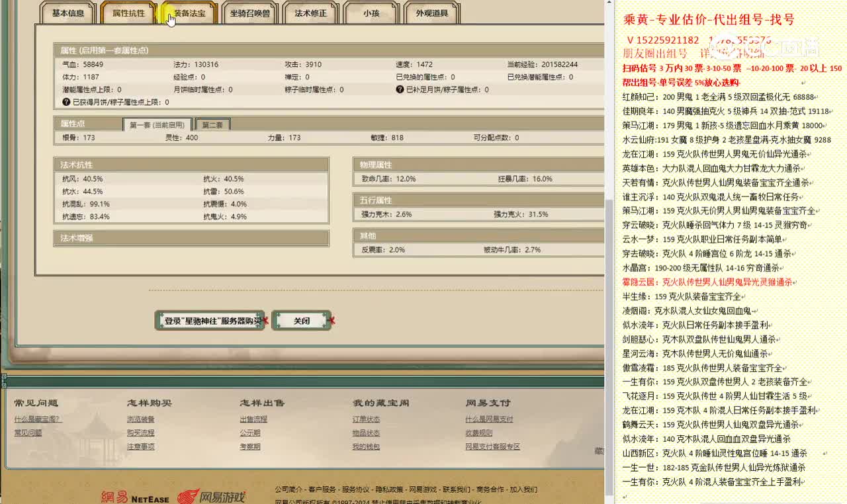
Task: Click the 当前经验: 201582244 value
Action: coord(543,65)
